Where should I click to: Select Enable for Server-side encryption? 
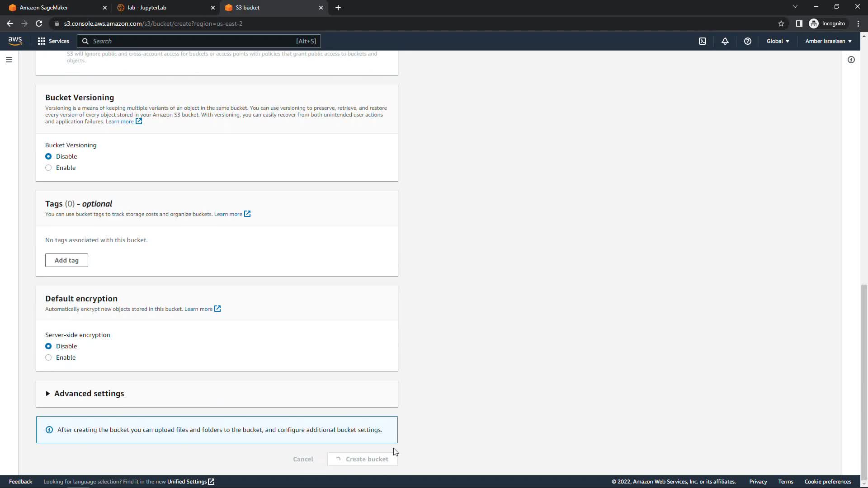click(48, 357)
